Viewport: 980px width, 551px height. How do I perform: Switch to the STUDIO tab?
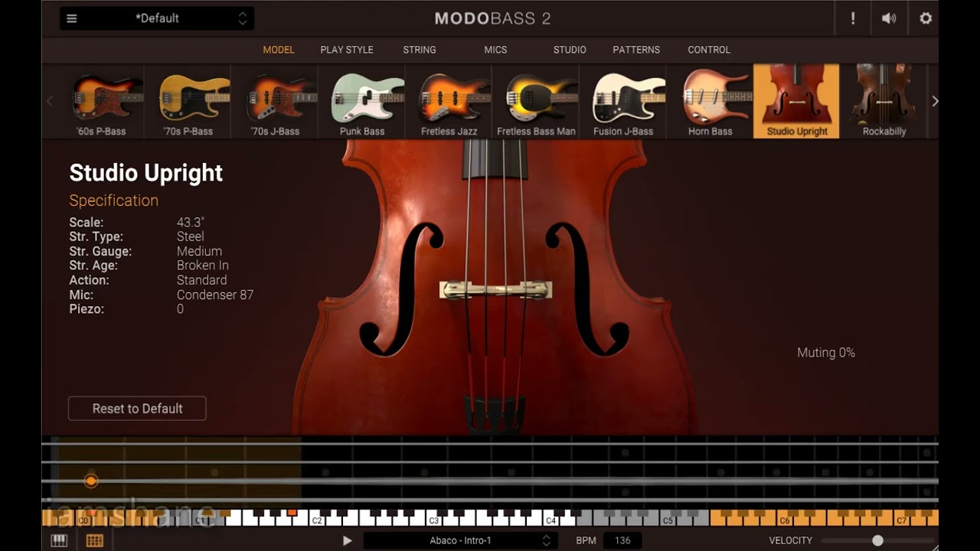click(x=570, y=50)
